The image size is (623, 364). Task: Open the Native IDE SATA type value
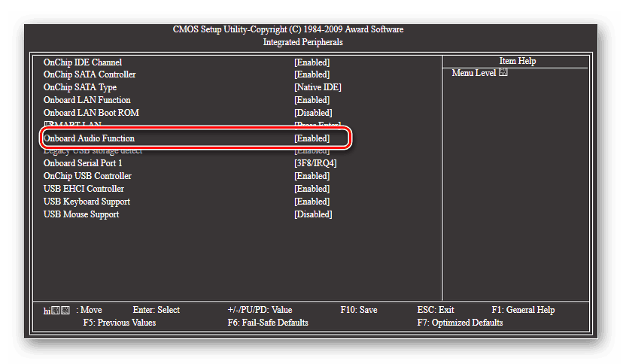click(317, 87)
